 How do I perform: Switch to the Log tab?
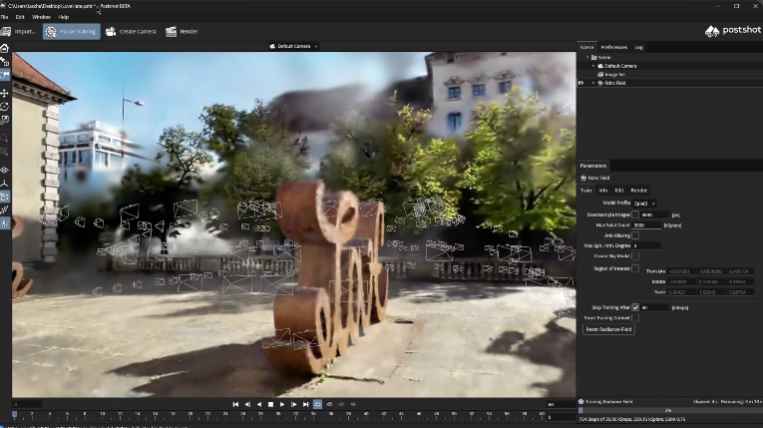[x=639, y=47]
